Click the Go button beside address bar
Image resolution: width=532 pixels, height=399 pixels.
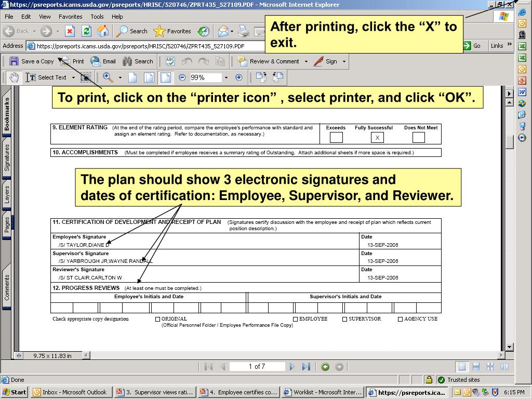pyautogui.click(x=473, y=46)
